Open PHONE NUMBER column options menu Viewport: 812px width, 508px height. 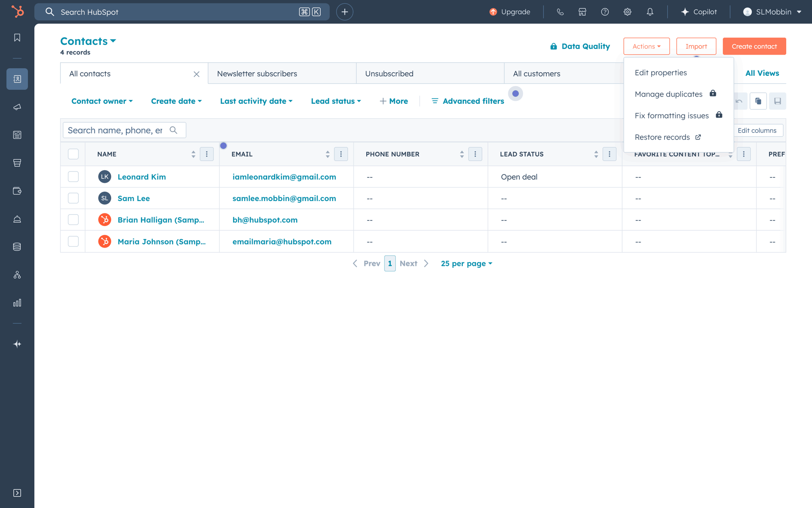coord(475,154)
